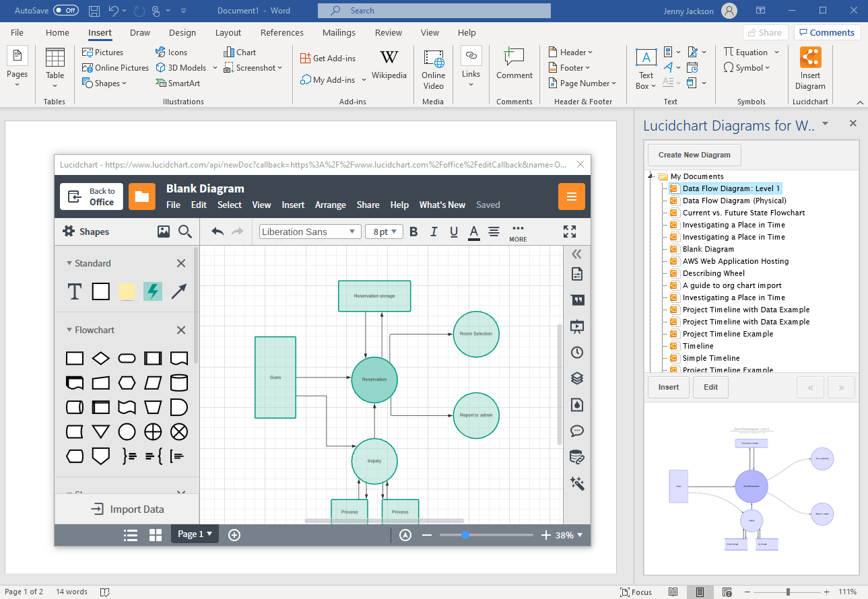
Task: Click the Create New Diagram button
Action: click(694, 155)
